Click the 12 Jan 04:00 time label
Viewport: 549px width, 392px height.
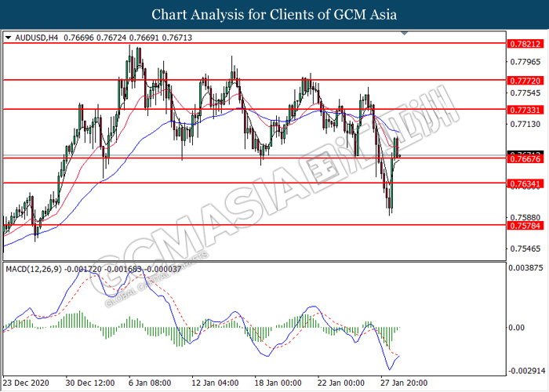pos(217,384)
